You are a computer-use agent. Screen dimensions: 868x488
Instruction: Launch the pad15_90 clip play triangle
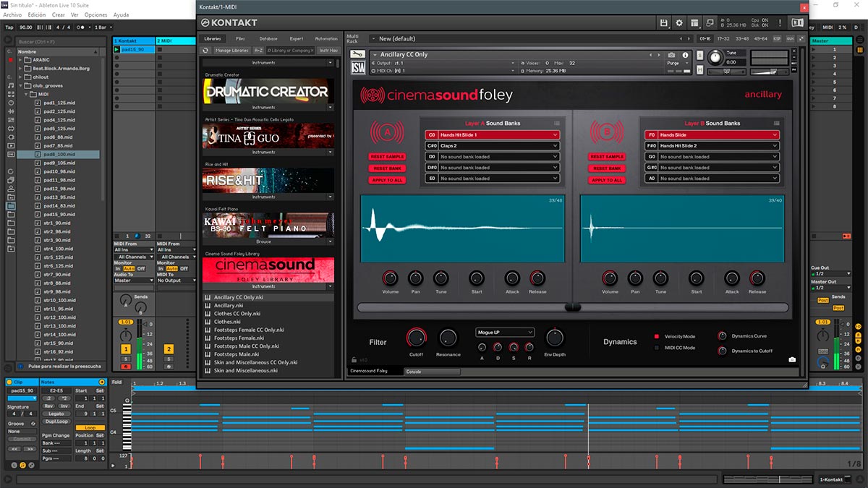coord(118,50)
